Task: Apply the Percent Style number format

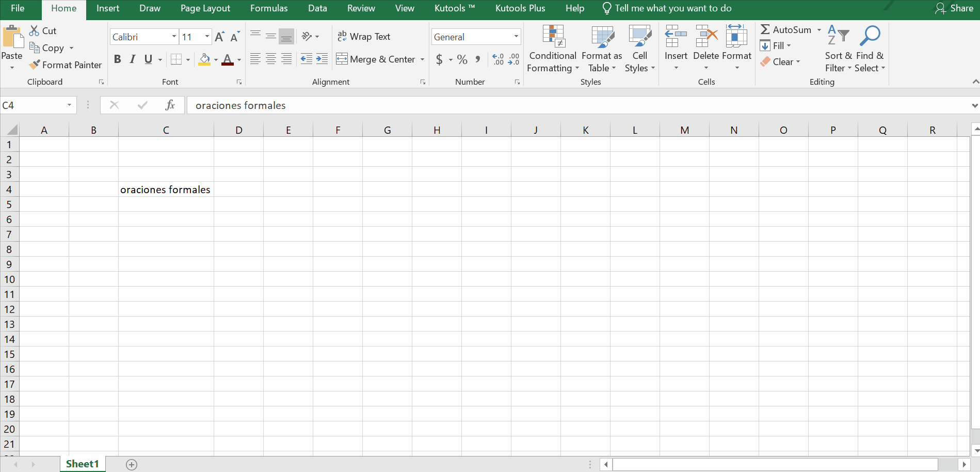Action: [462, 59]
